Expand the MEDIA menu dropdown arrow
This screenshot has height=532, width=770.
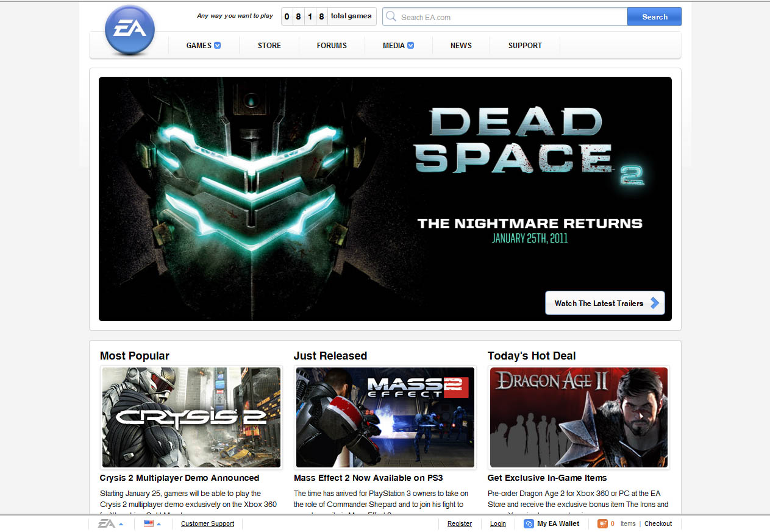coord(410,45)
